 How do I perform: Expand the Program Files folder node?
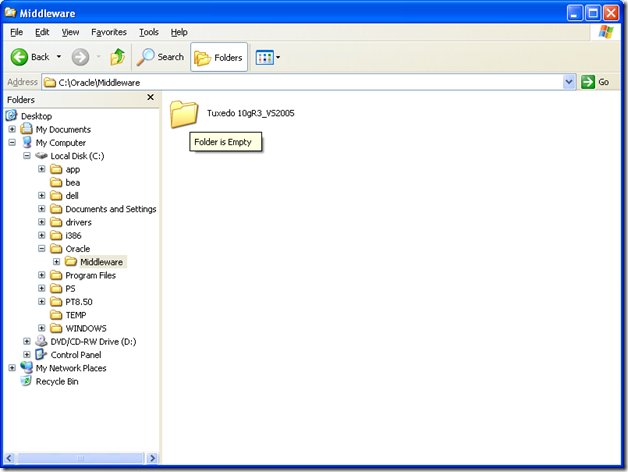(42, 275)
